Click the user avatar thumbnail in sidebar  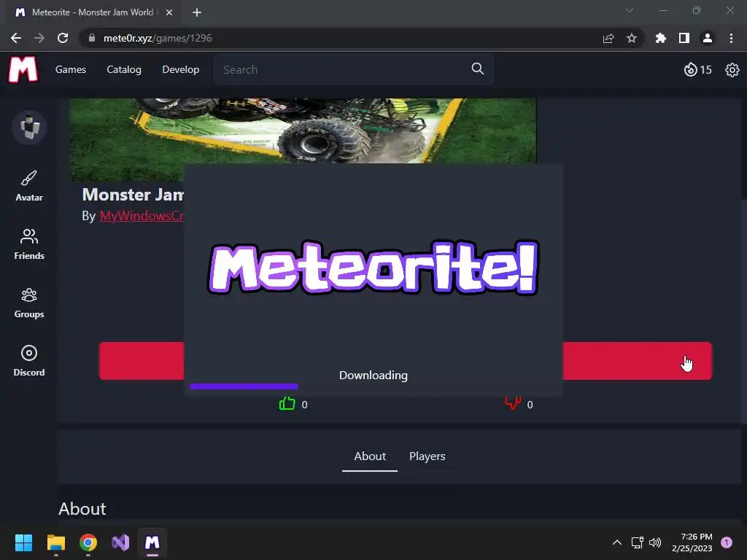point(29,127)
